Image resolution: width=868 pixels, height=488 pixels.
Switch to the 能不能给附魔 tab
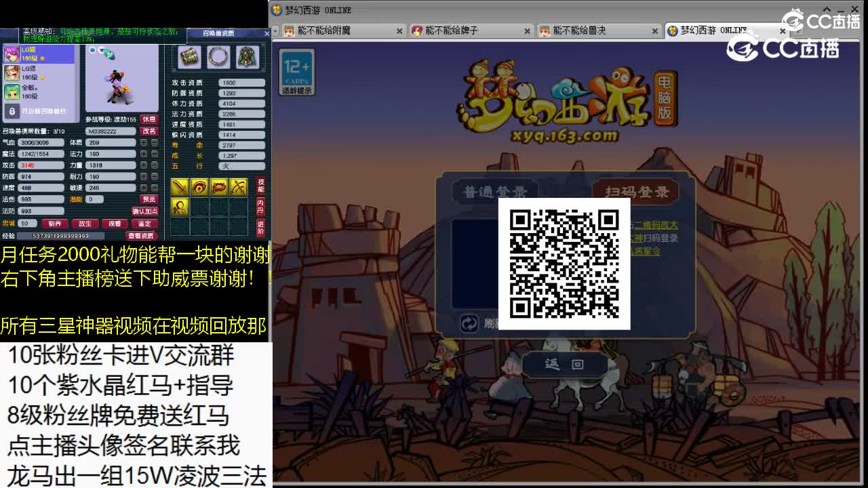(343, 30)
